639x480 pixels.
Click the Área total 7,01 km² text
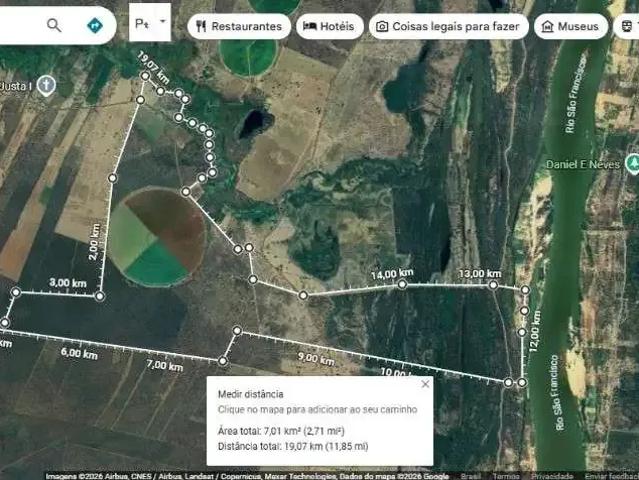[x=281, y=431]
